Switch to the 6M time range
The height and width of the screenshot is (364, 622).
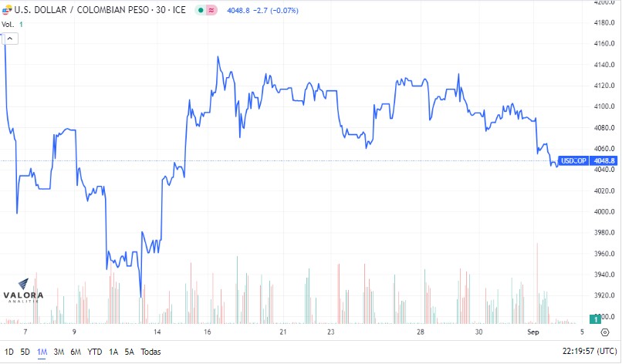click(76, 352)
